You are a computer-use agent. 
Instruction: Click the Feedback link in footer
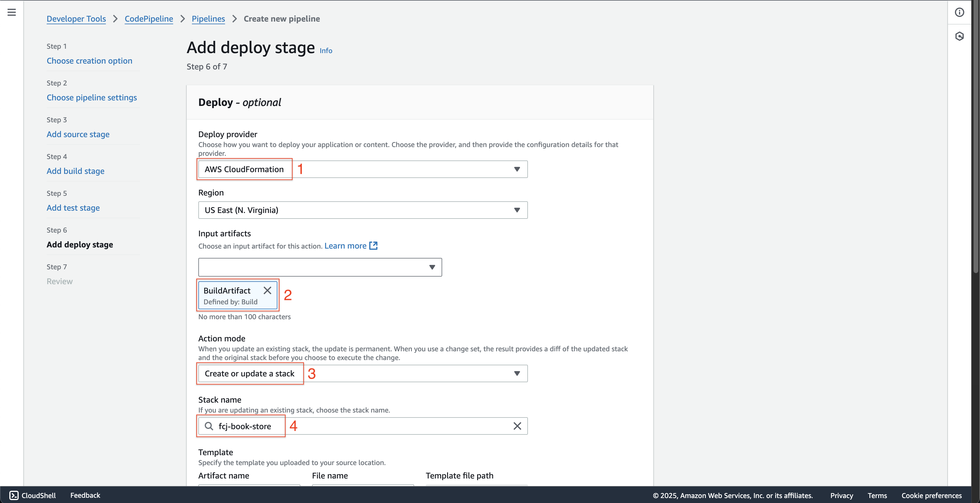pyautogui.click(x=85, y=495)
